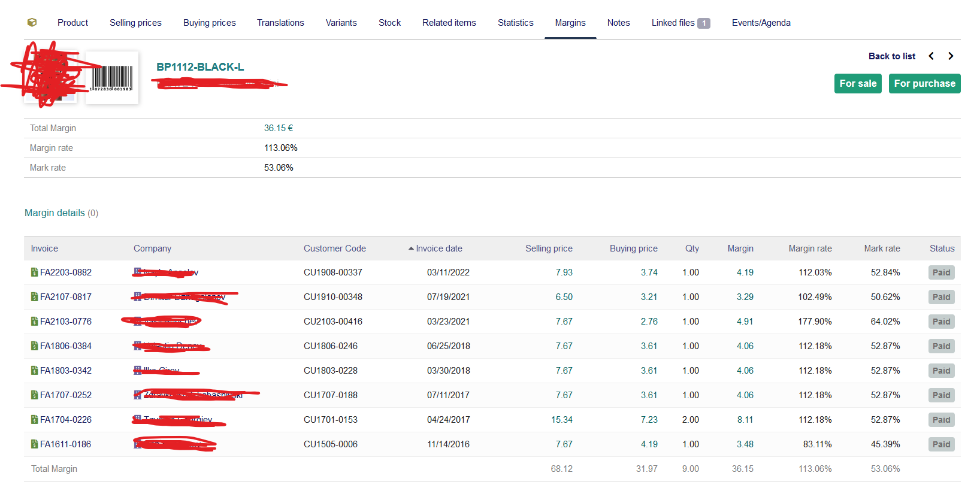Open invoice FA2103-0776
This screenshot has height=494, width=980.
[x=66, y=322]
